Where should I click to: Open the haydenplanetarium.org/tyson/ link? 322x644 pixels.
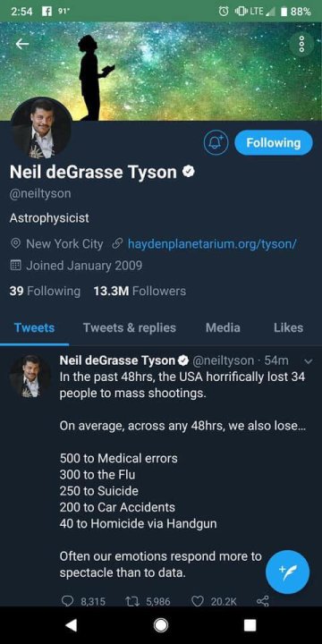[x=212, y=244]
